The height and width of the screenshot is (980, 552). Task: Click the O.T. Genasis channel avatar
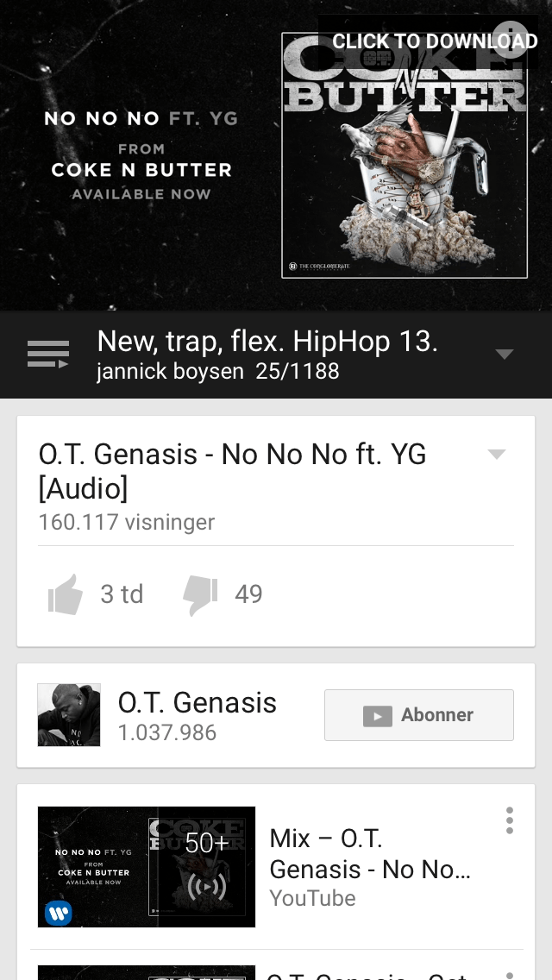69,714
